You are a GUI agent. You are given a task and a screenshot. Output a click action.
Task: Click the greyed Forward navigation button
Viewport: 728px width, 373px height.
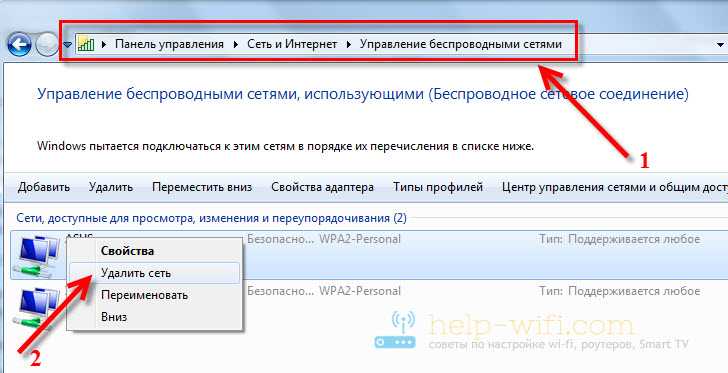point(46,45)
